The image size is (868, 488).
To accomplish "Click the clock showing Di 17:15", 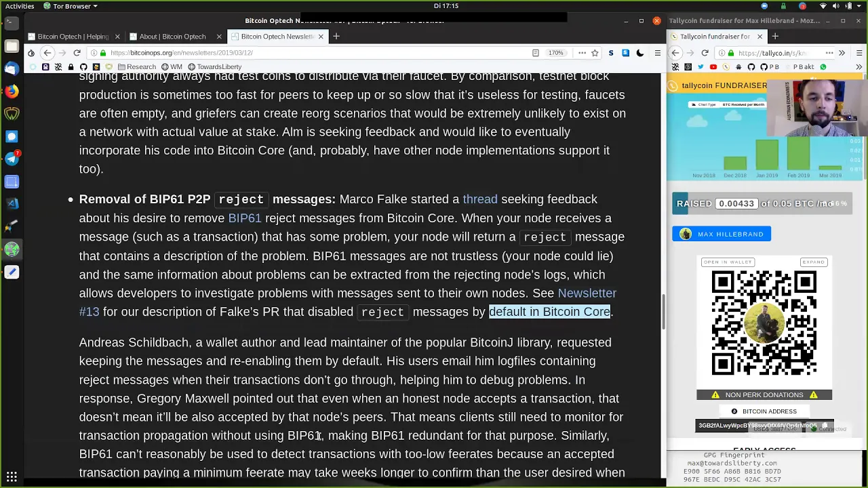I will pyautogui.click(x=446, y=6).
